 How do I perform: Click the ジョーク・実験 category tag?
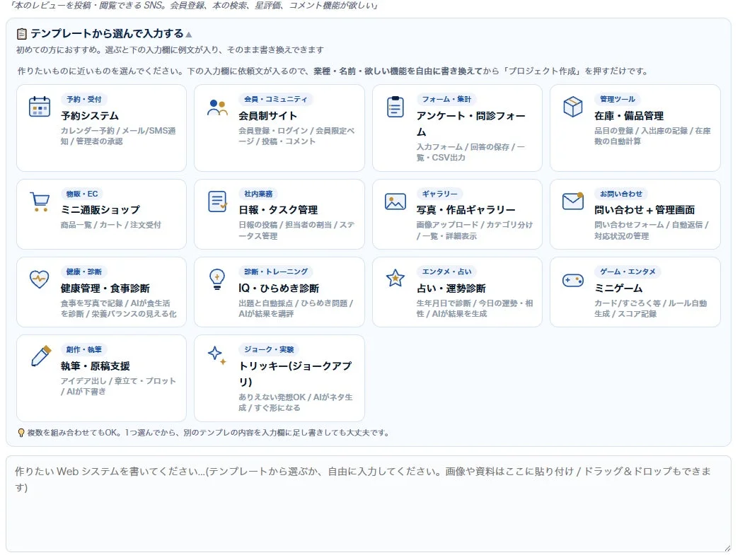tap(269, 349)
